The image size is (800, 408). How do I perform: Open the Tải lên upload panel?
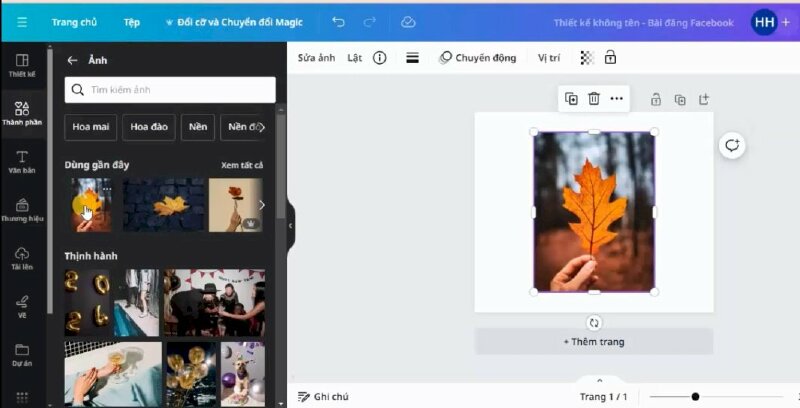coord(22,258)
